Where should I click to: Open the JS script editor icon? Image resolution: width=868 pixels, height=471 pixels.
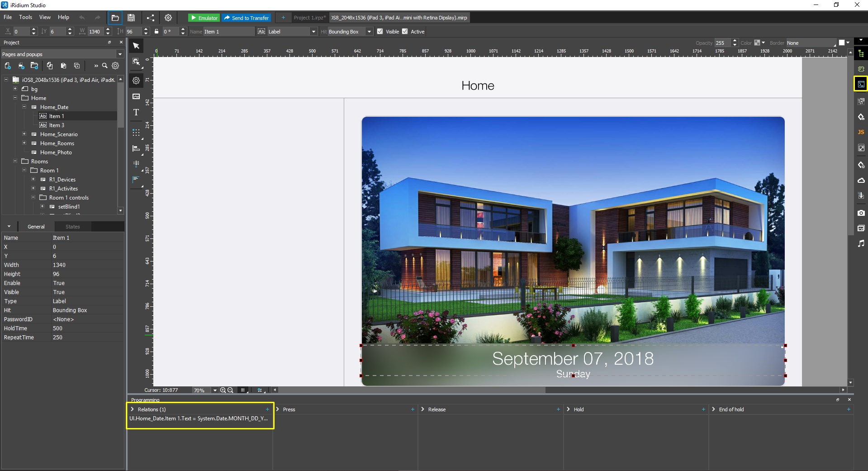861,132
